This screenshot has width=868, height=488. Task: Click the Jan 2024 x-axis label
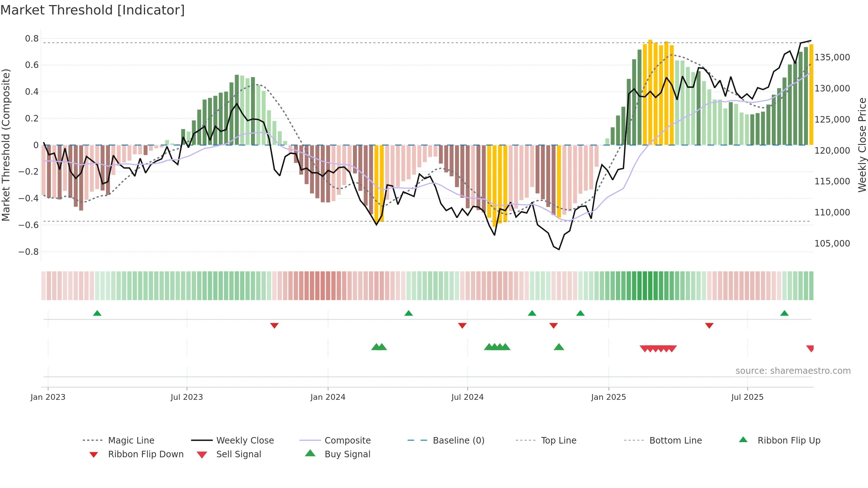tap(328, 397)
